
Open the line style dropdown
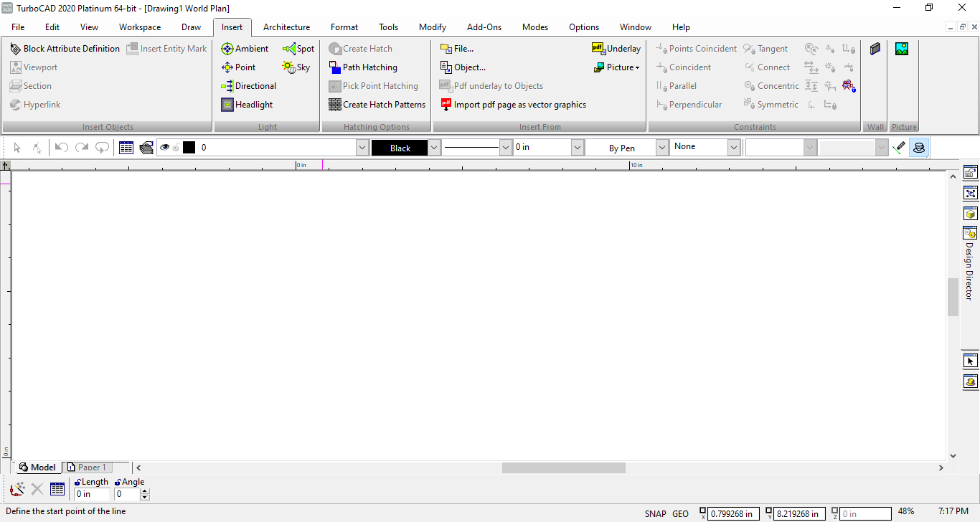point(506,148)
